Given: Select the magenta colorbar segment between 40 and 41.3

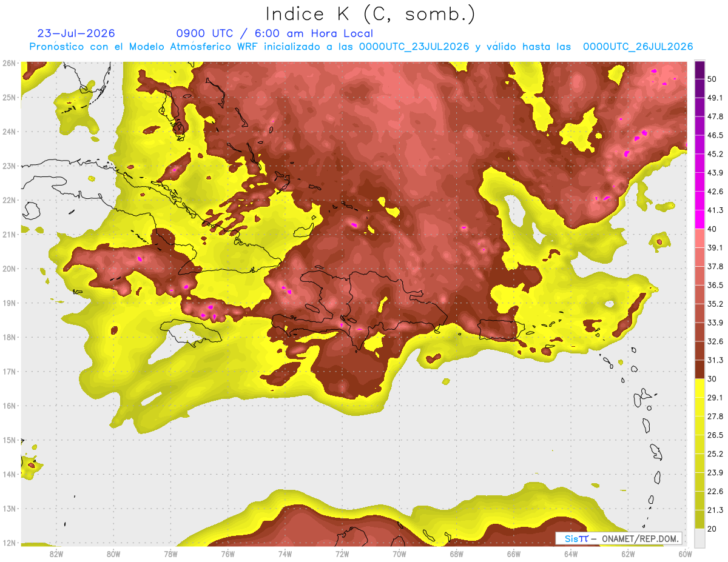Looking at the screenshot, I should point(699,220).
